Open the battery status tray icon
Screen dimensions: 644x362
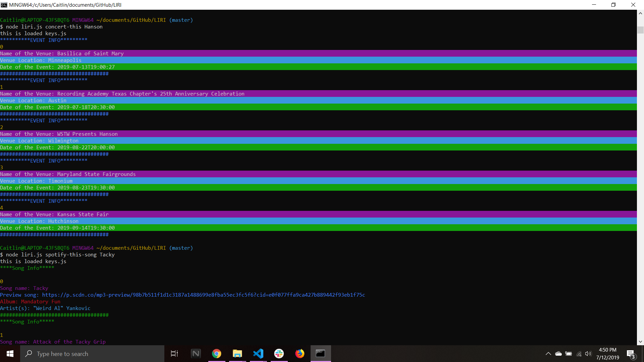569,354
